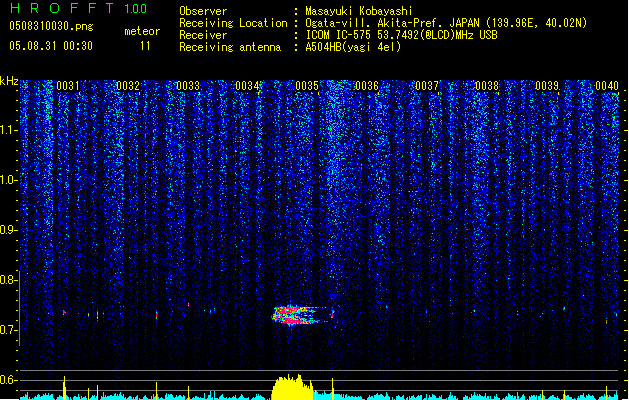Click the A504HB(yagi 4el) antenna text
Viewport: 629px width, 400px height.
[x=353, y=47]
